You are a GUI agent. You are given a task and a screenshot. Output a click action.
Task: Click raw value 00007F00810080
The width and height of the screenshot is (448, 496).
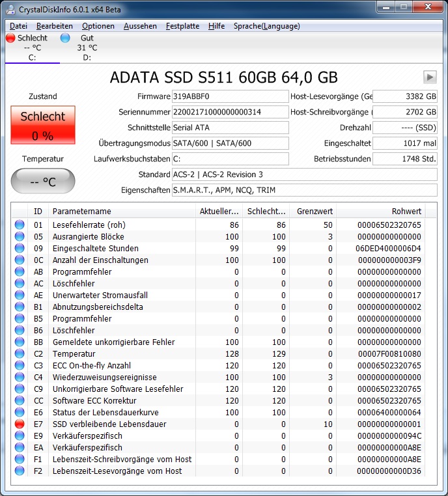pos(389,353)
